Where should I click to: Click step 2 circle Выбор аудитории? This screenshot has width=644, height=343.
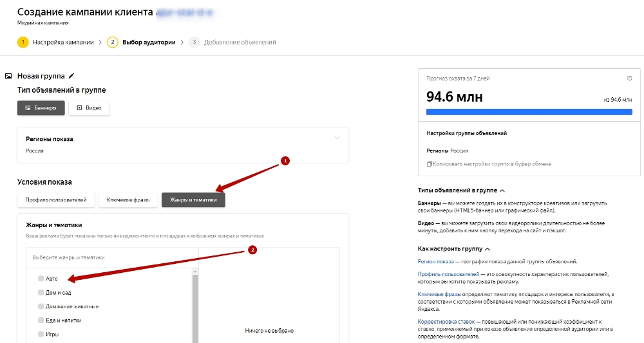(x=112, y=42)
